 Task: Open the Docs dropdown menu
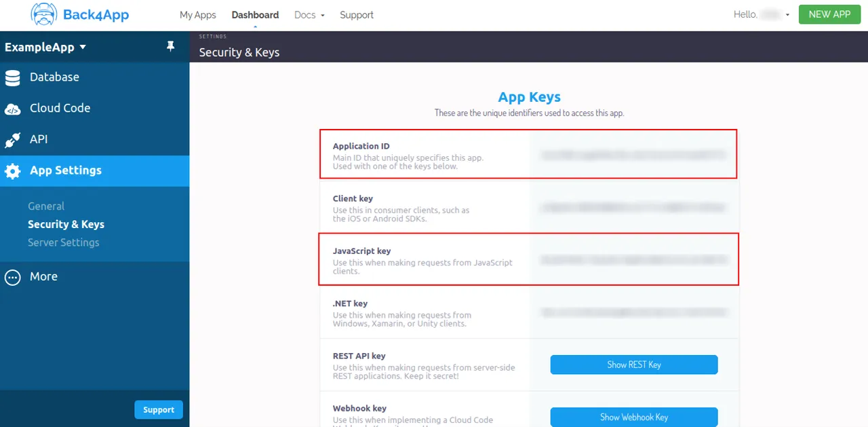309,14
